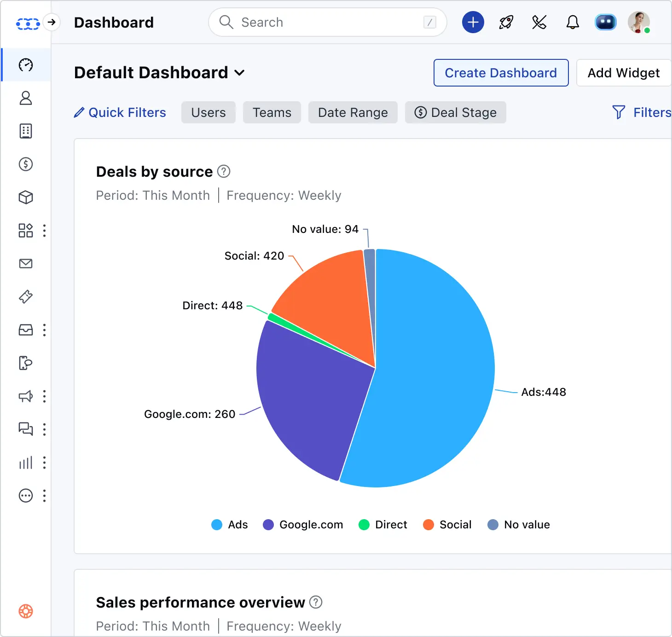Click help icon next to Sales performance overview

316,602
